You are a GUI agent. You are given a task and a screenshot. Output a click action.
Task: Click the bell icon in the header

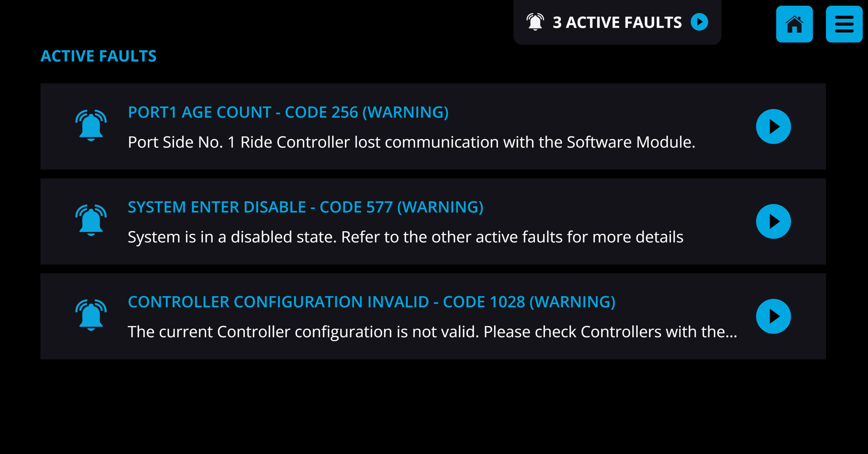pos(535,22)
